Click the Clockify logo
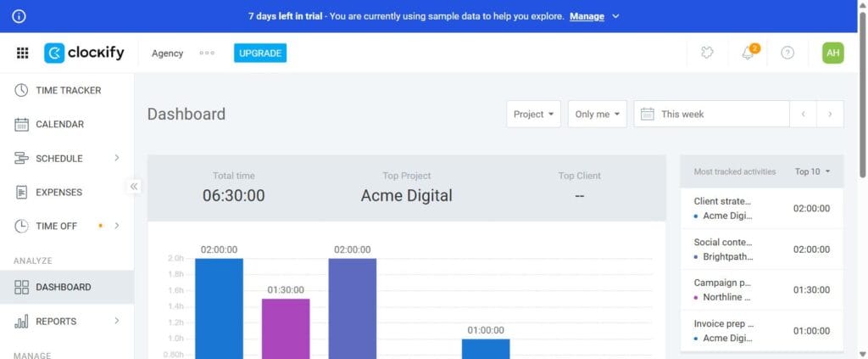 click(x=84, y=53)
